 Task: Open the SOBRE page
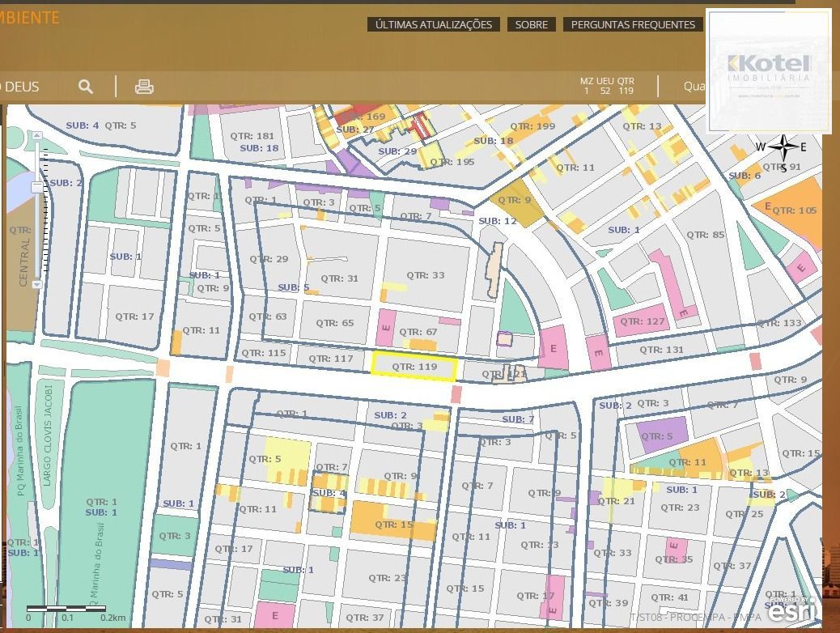click(532, 24)
